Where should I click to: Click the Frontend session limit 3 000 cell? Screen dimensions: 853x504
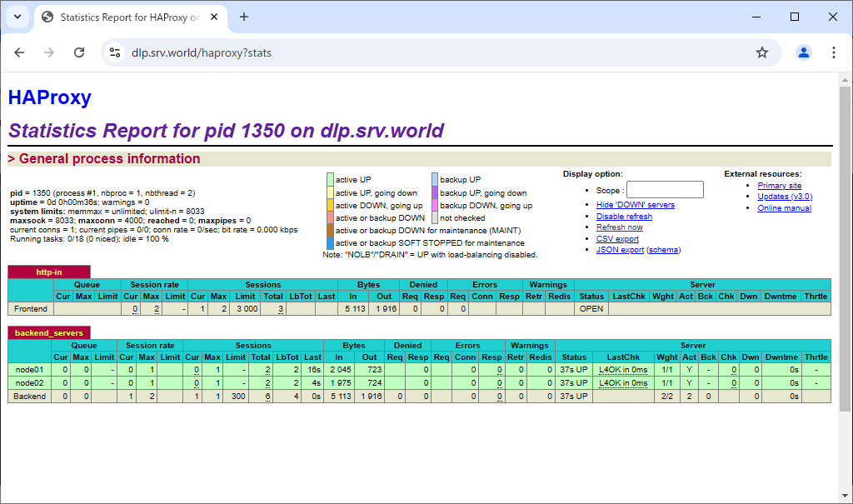click(x=246, y=308)
